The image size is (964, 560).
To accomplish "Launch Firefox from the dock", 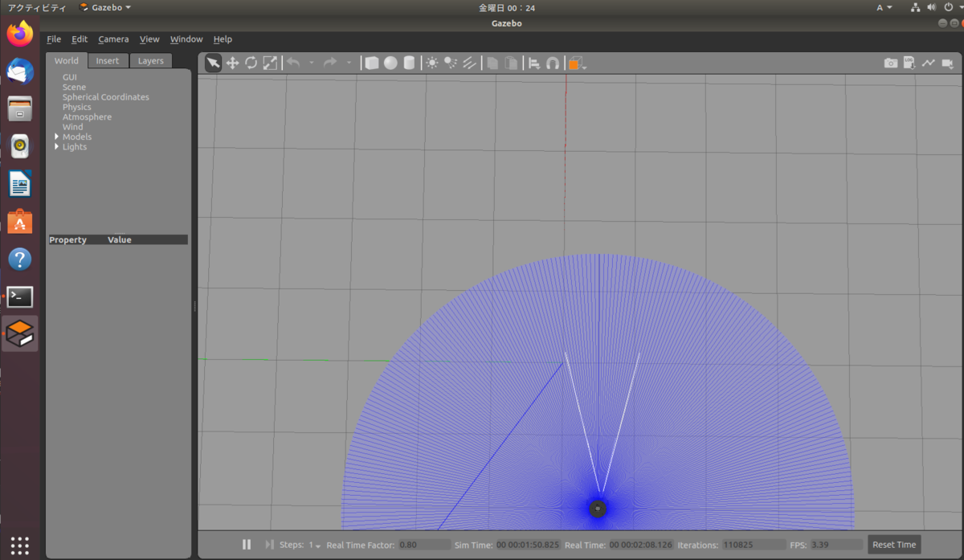I will tap(20, 34).
